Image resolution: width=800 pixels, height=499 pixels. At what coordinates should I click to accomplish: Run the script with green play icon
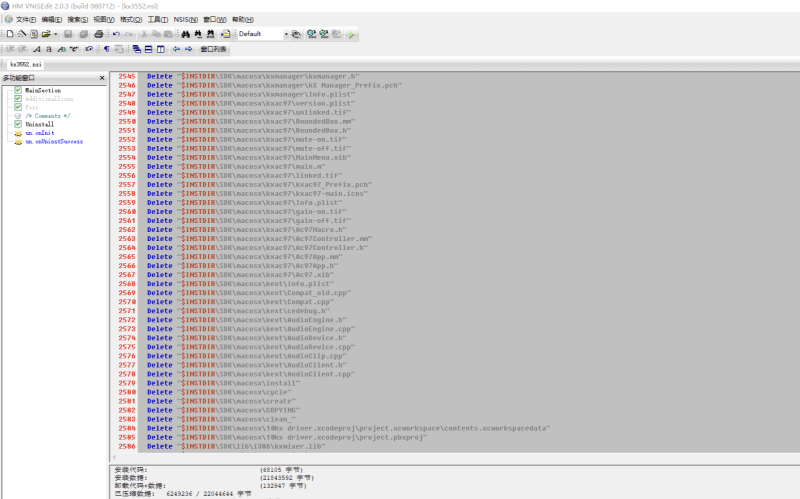tap(351, 34)
